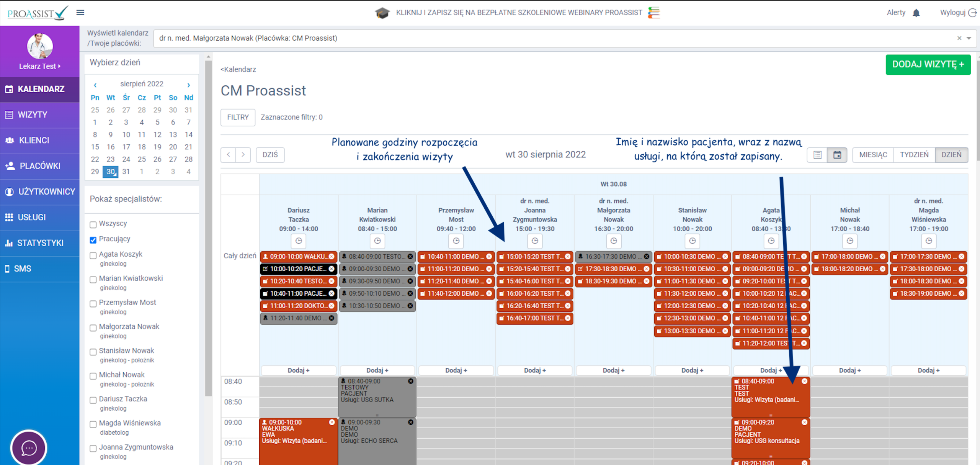This screenshot has width=980, height=465.
Task: Select day 15 in the mini calendar
Action: click(95, 147)
